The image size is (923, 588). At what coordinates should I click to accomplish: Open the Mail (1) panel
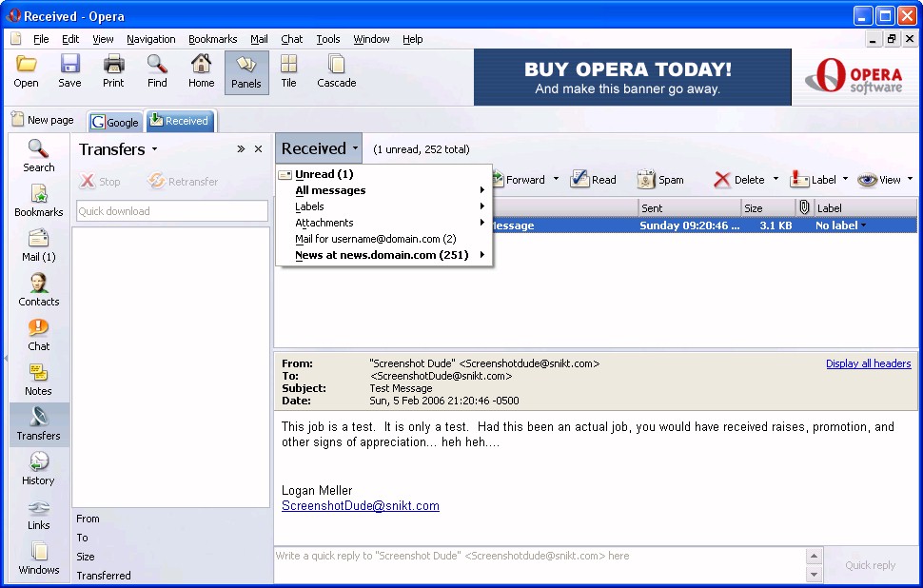(39, 245)
